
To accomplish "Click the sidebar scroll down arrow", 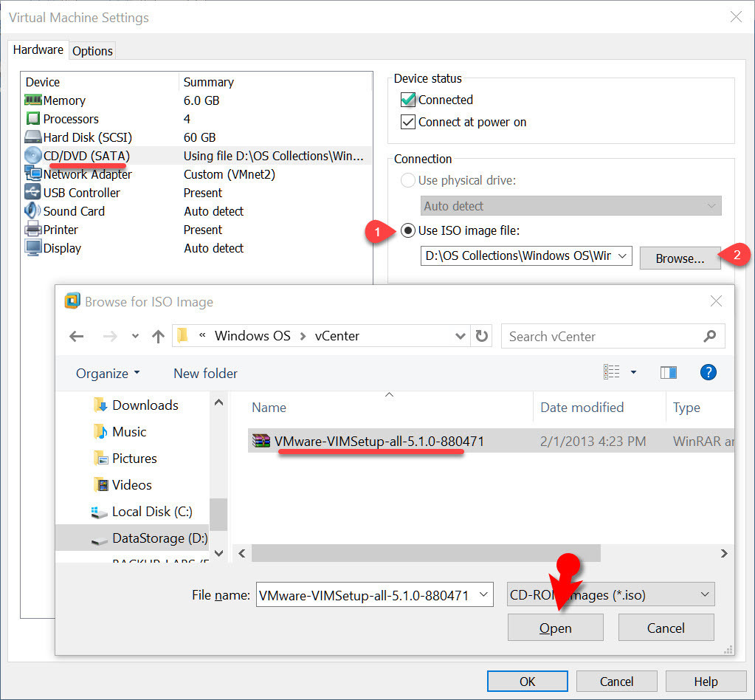I will 218,553.
